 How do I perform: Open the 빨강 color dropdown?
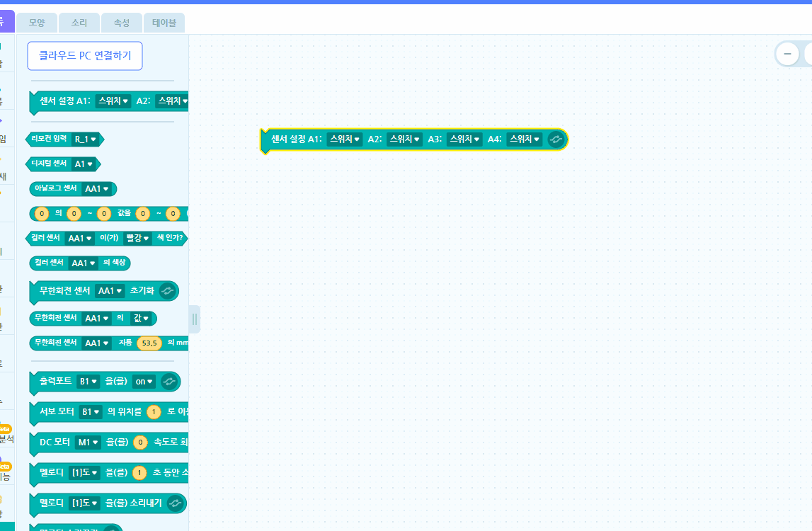pyautogui.click(x=138, y=239)
